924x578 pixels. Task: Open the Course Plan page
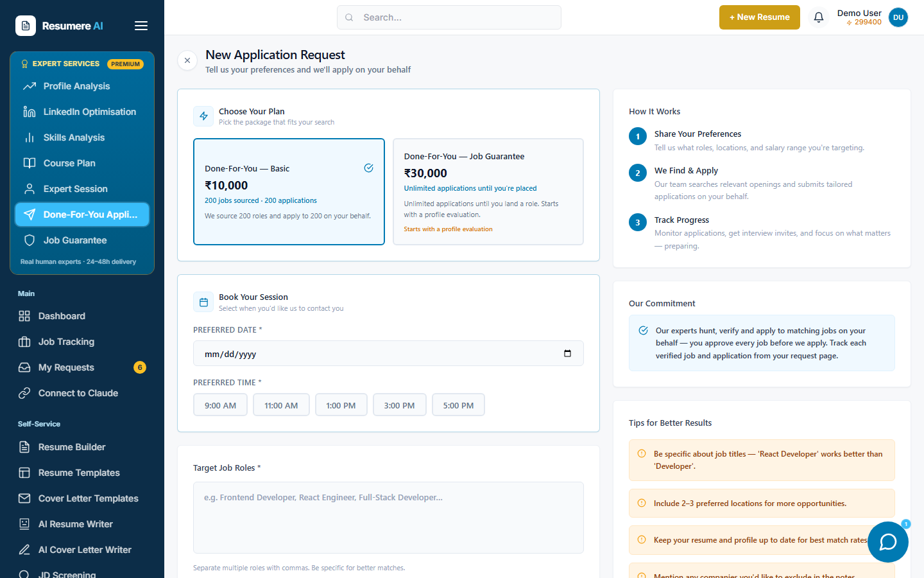tap(82, 163)
